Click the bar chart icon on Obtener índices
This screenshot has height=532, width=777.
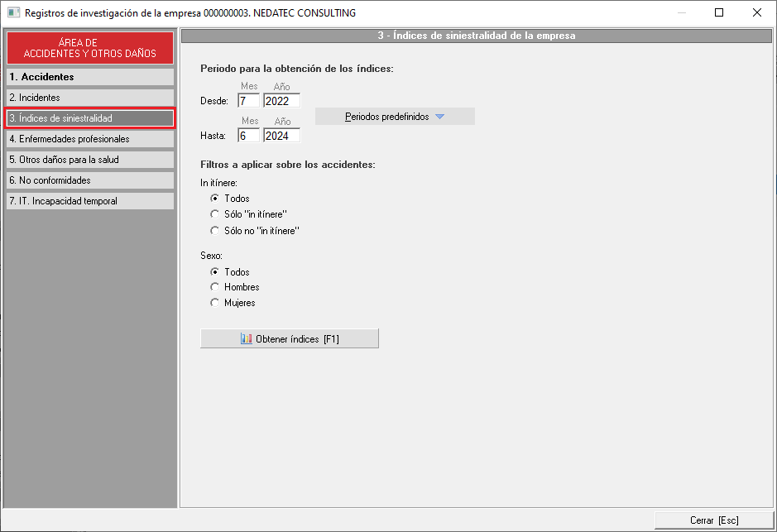coord(246,339)
